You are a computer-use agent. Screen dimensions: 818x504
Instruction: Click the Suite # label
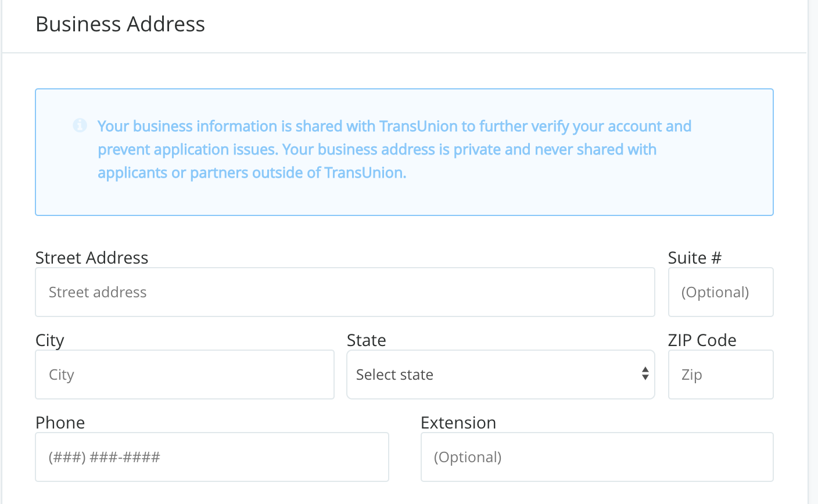click(x=694, y=258)
